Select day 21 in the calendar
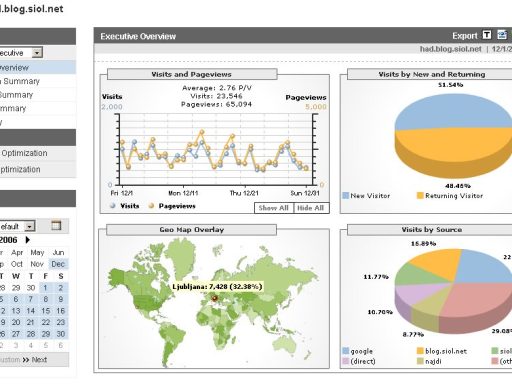Viewport: 512px width, 384px height. 30,322
